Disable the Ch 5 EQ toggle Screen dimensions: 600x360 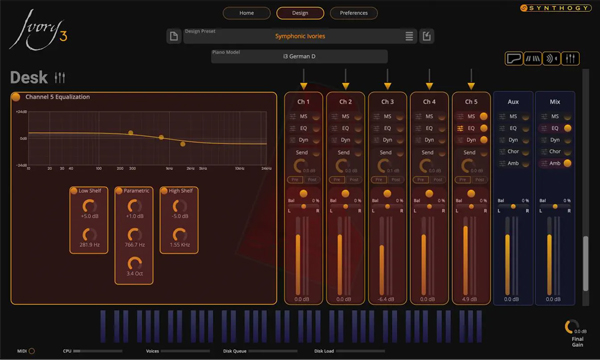coord(484,128)
